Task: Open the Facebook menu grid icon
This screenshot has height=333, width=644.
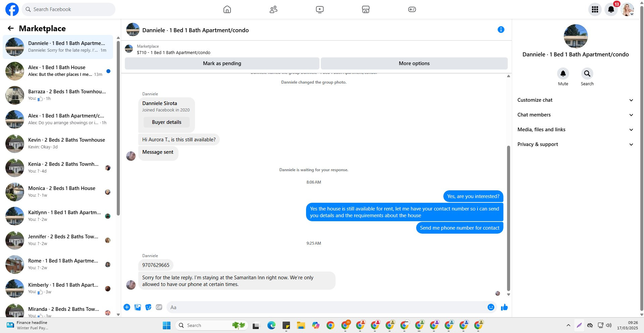Action: click(595, 9)
